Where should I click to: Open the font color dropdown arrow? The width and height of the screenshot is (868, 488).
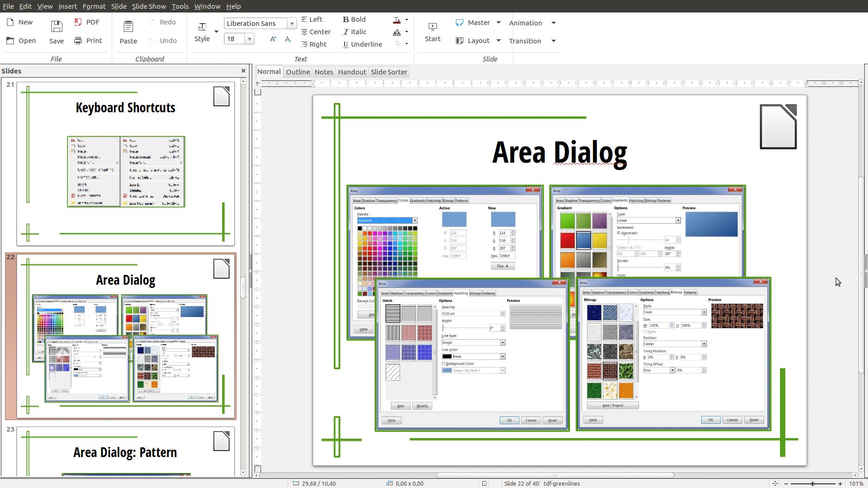click(x=407, y=20)
